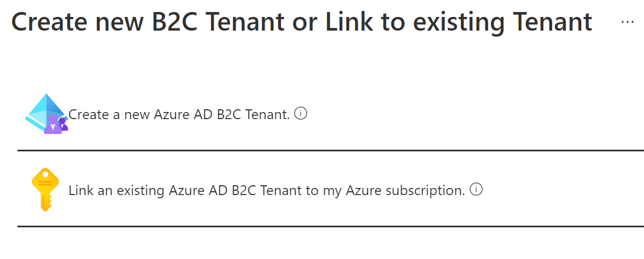This screenshot has width=644, height=259.
Task: Click the key's notched blade
Action: tap(45, 201)
